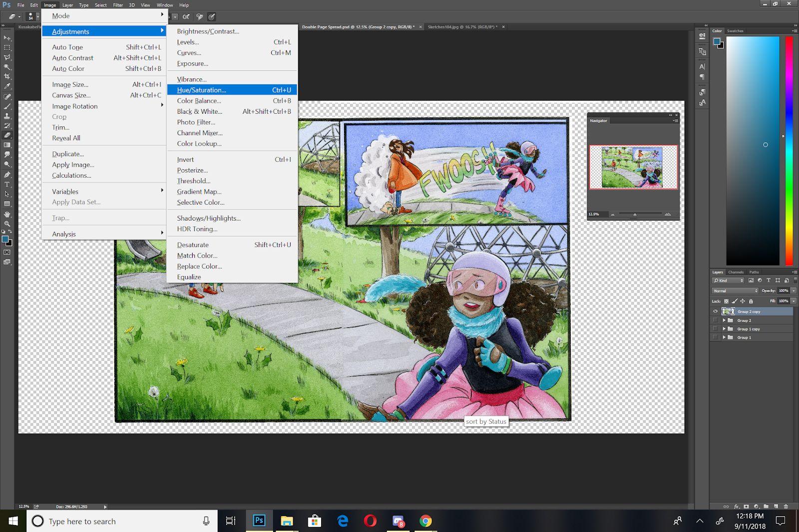Click the Create new group folder icon
This screenshot has width=799, height=532.
point(766,506)
